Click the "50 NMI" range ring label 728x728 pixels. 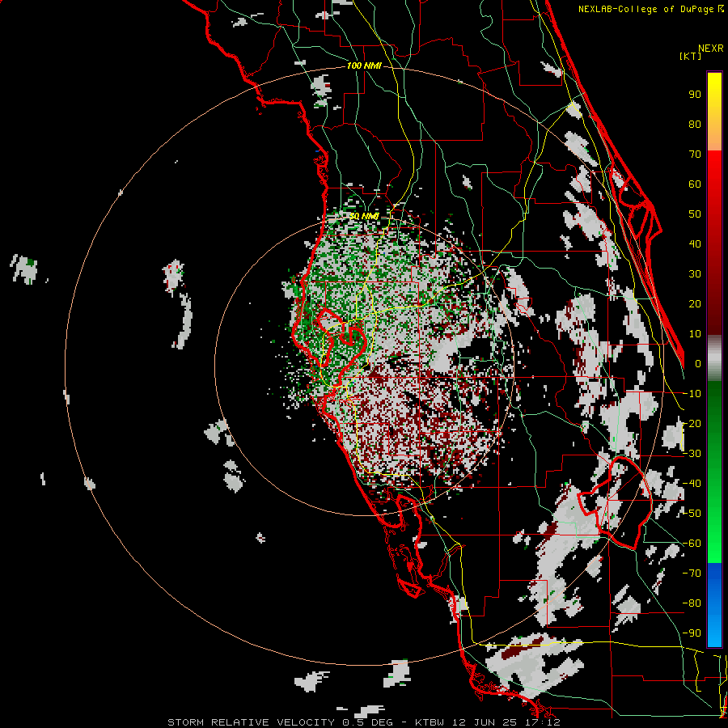(363, 216)
